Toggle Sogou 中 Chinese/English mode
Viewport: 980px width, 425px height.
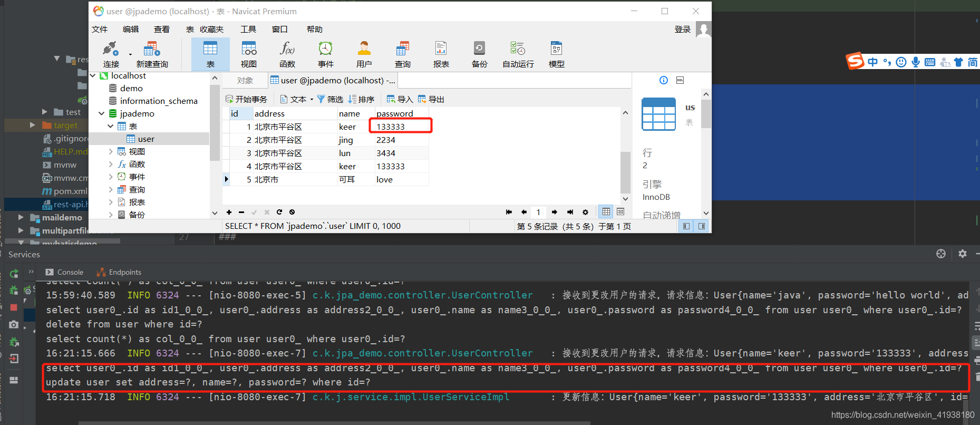[x=873, y=62]
